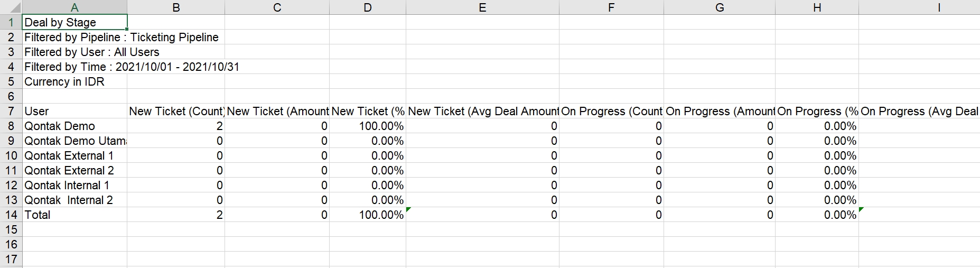The height and width of the screenshot is (268, 980).
Task: Select the 'Filtered by Time' cell
Action: click(74, 67)
